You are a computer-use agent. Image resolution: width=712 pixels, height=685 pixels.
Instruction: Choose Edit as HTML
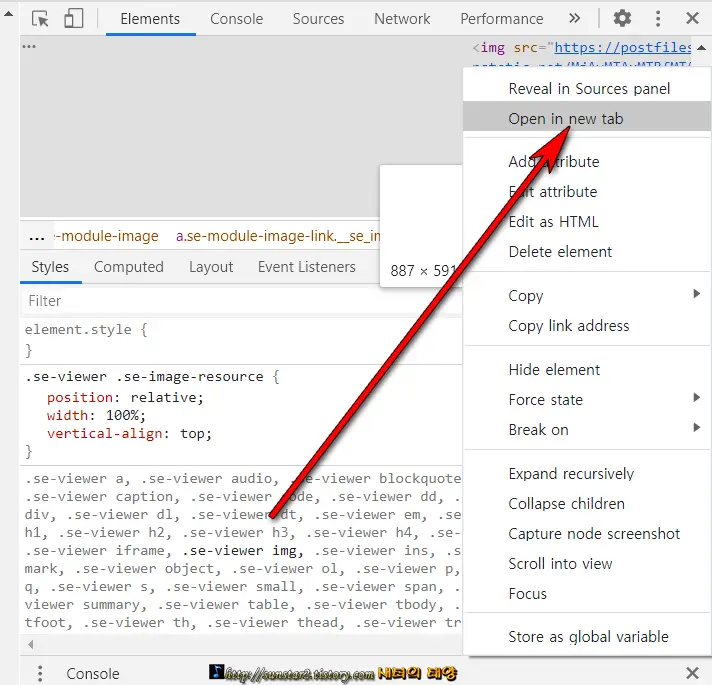click(587, 222)
